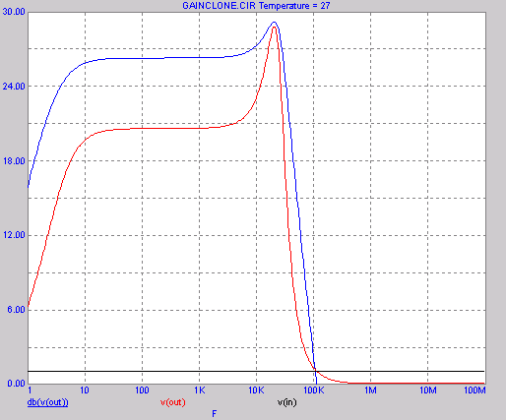Click the 12.00 y-axis value
Viewport: 506px width, 420px height.
14,235
